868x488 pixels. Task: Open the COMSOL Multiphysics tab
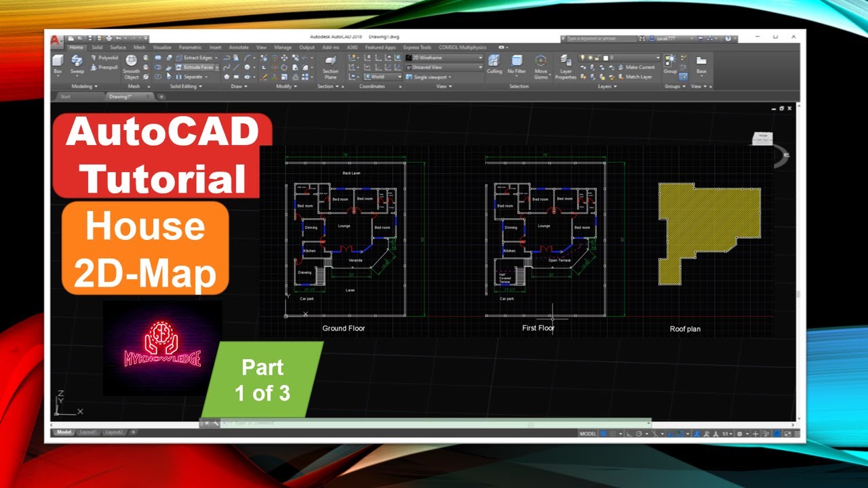pos(462,47)
